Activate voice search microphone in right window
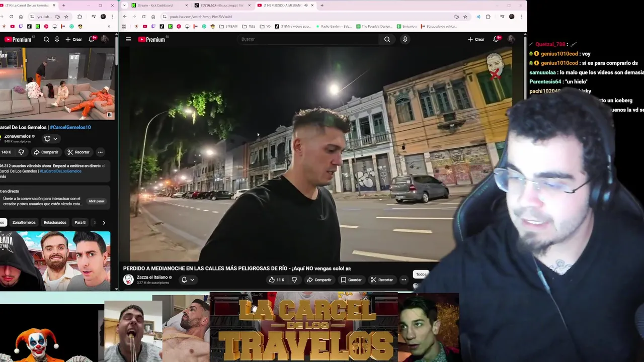This screenshot has height=362, width=644. pos(405,39)
